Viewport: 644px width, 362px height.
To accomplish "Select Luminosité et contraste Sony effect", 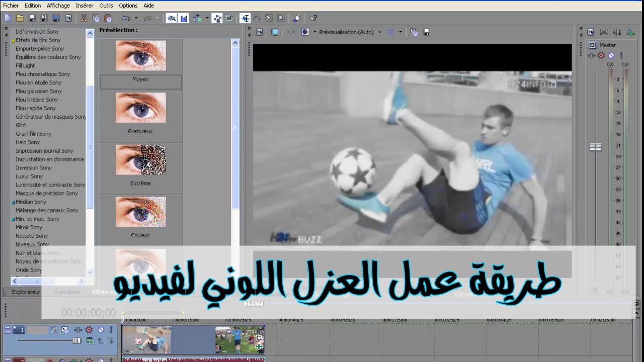I will coord(50,185).
